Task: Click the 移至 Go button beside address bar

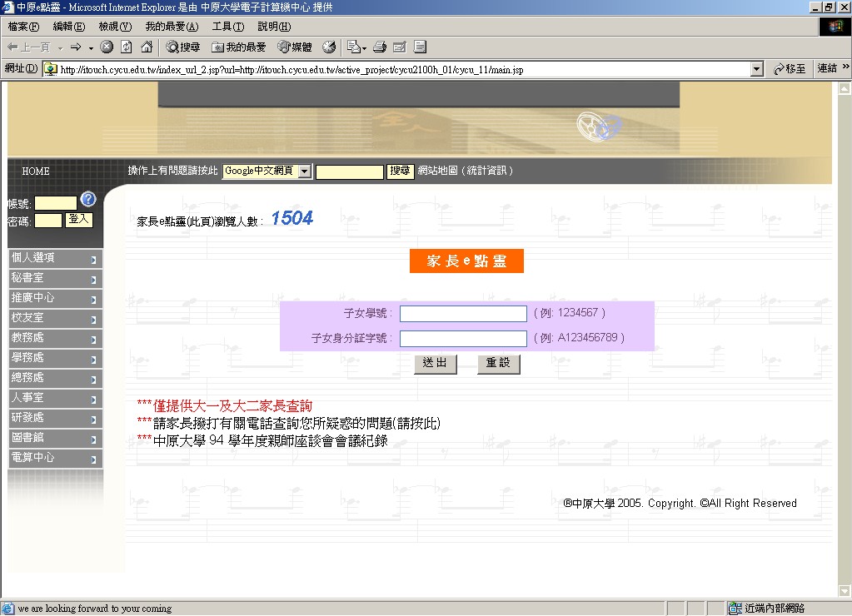Action: pyautogui.click(x=789, y=69)
